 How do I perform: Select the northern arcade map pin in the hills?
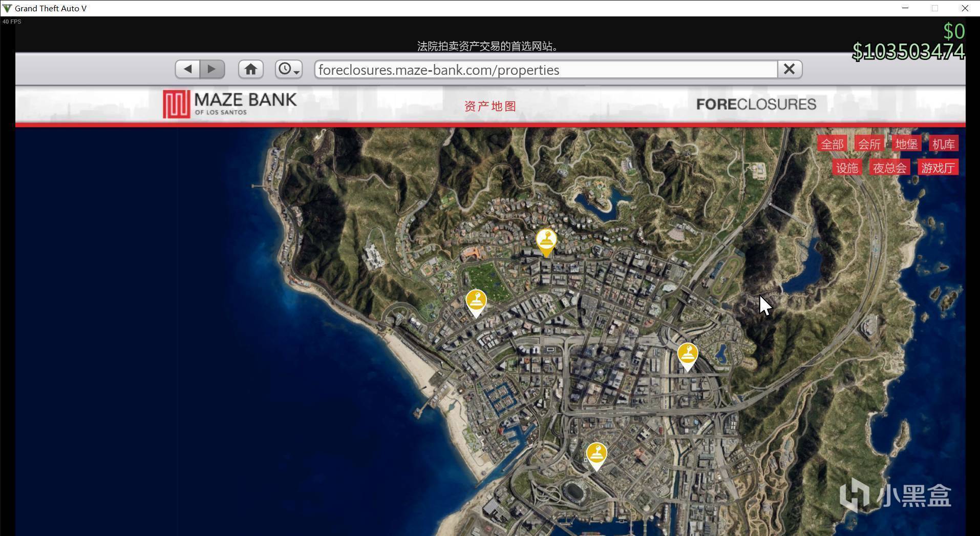point(546,242)
